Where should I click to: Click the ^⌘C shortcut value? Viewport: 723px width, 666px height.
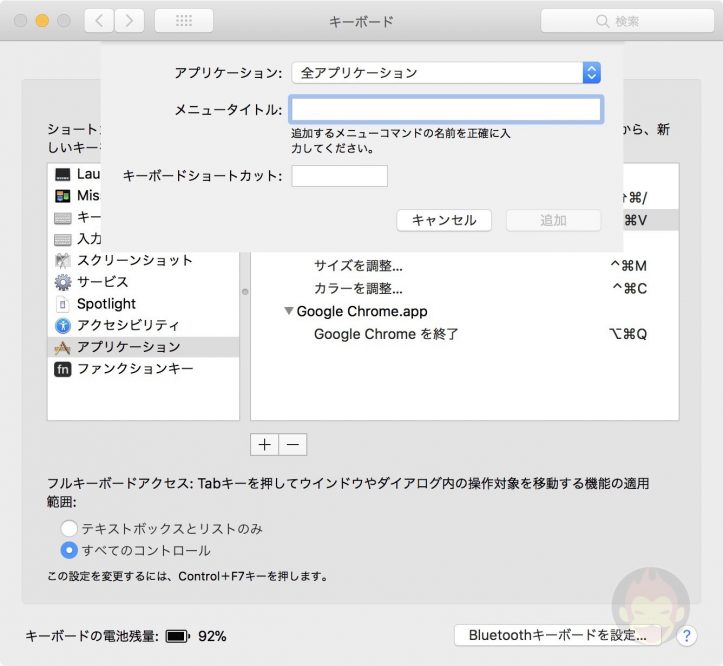click(629, 289)
